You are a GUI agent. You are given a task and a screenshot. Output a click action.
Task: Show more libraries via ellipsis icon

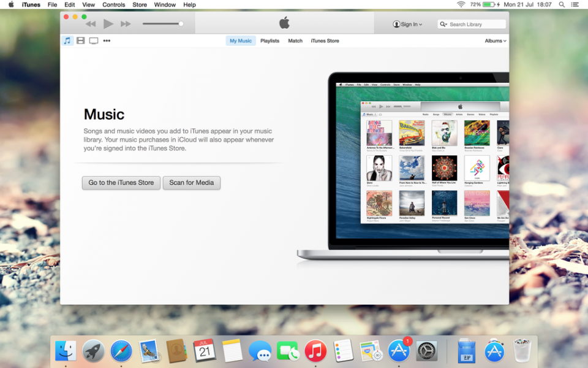tap(107, 41)
